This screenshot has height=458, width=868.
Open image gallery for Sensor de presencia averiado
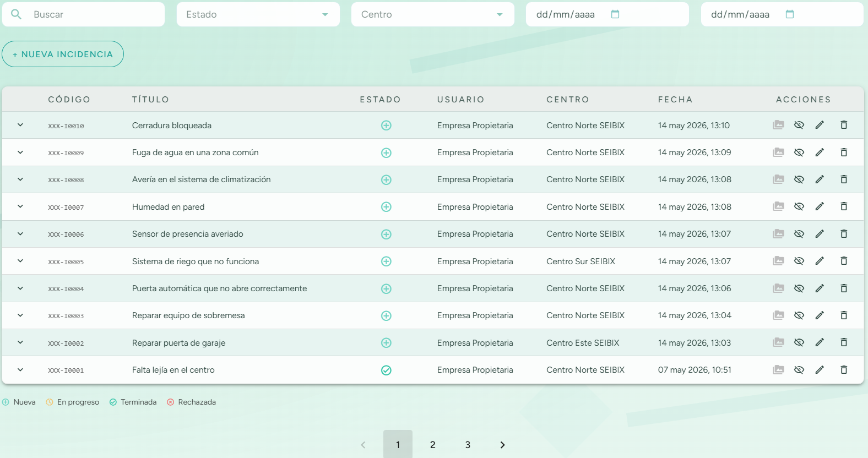[x=778, y=234]
